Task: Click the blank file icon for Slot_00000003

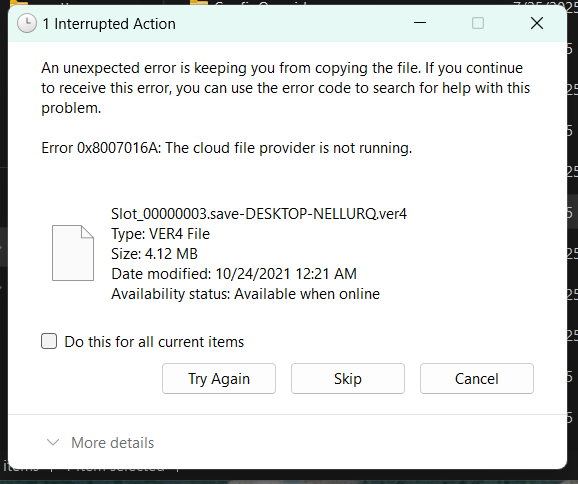Action: click(73, 253)
